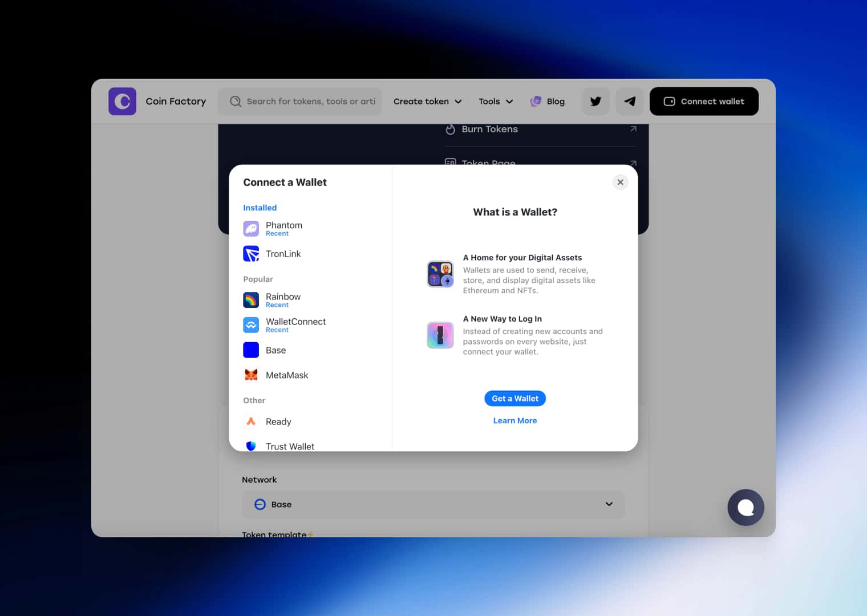Click the WalletConnect wallet name
Viewport: 867px width, 616px height.
[x=295, y=322]
